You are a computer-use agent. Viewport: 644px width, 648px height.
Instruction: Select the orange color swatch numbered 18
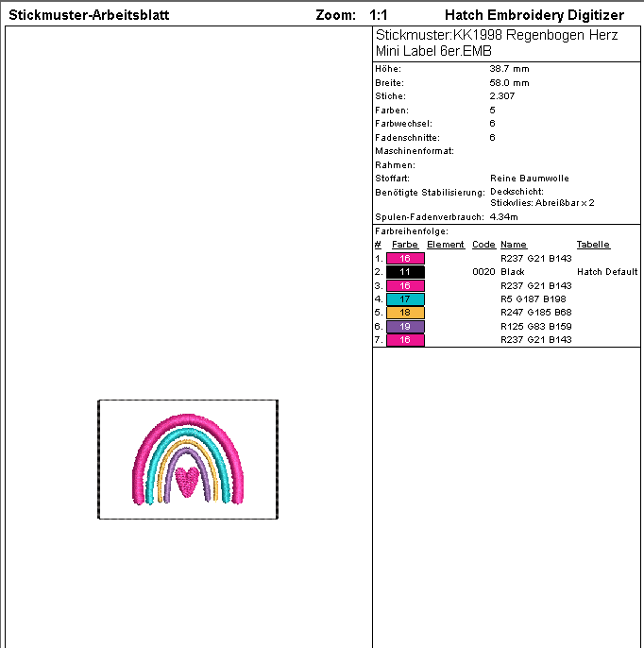(405, 312)
